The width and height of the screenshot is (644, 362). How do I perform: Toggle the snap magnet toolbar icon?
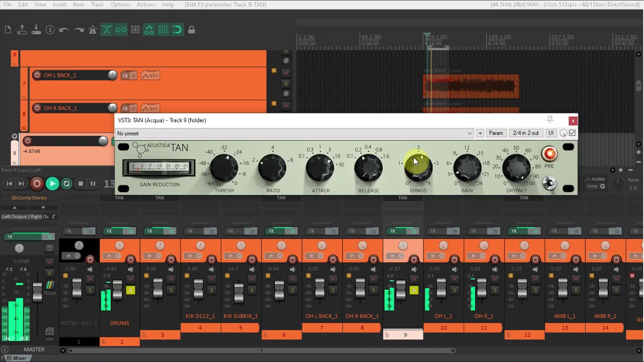coord(177,30)
